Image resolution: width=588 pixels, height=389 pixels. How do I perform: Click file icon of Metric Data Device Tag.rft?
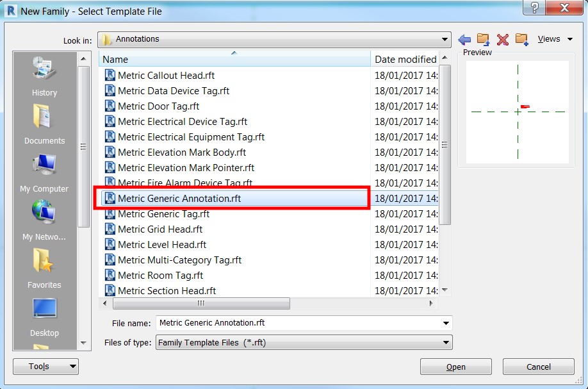pos(110,90)
